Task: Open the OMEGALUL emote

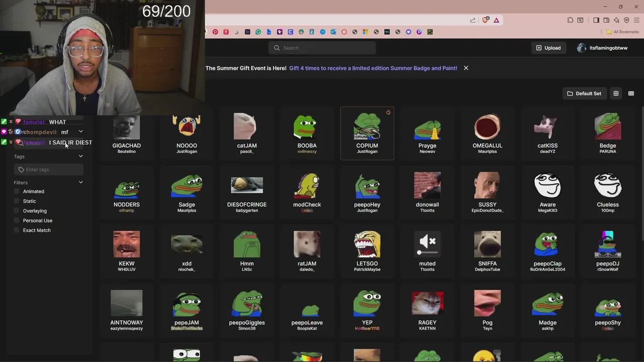Action: tap(488, 133)
